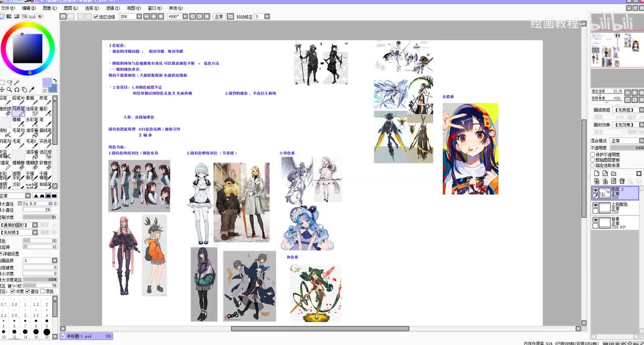Select the rotate canvas tool

click(x=17, y=90)
